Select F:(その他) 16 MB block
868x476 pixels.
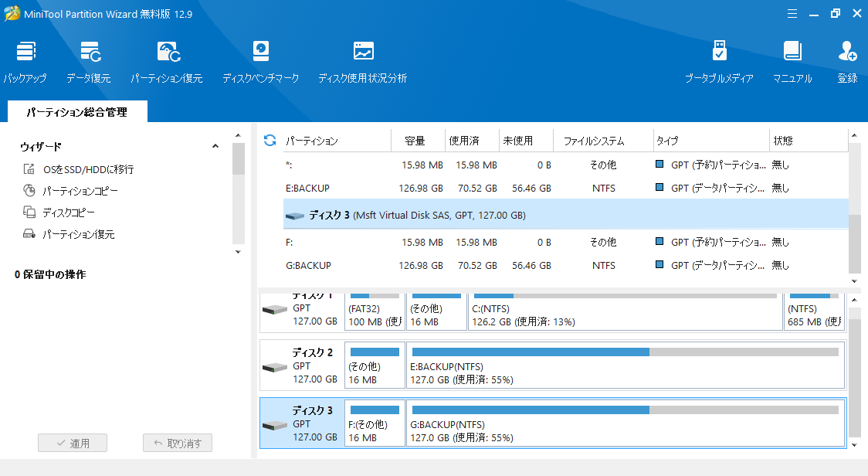375,424
